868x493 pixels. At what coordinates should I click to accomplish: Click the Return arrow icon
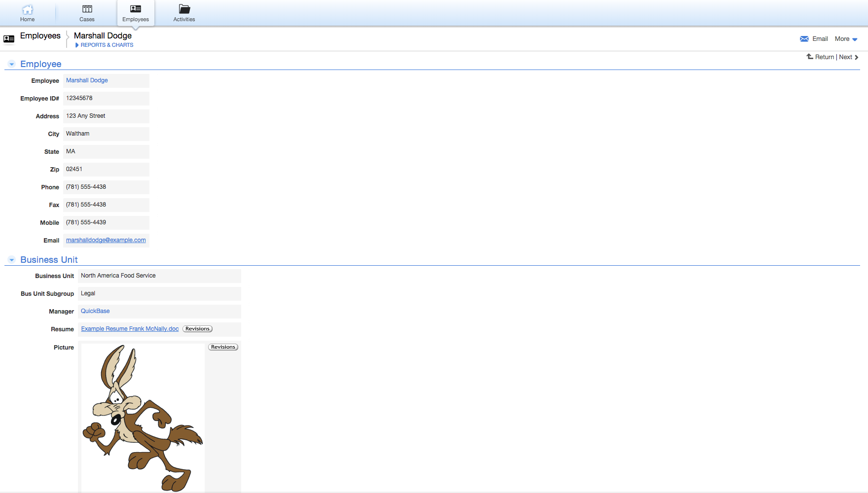(810, 57)
